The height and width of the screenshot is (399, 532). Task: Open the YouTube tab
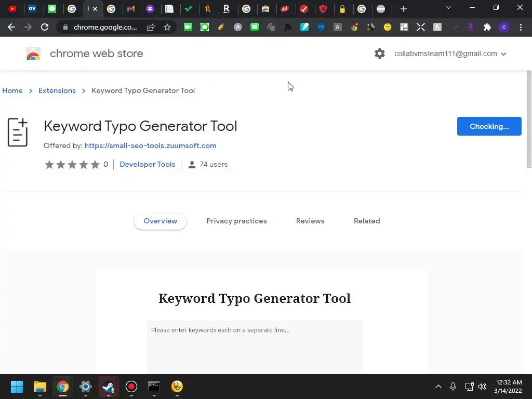point(12,9)
